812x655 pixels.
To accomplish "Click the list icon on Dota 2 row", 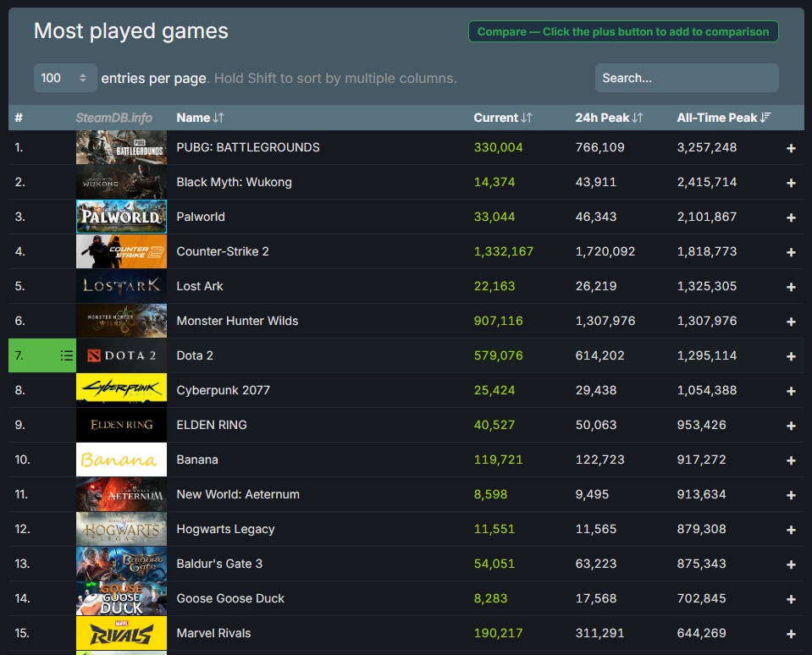I will click(x=66, y=355).
